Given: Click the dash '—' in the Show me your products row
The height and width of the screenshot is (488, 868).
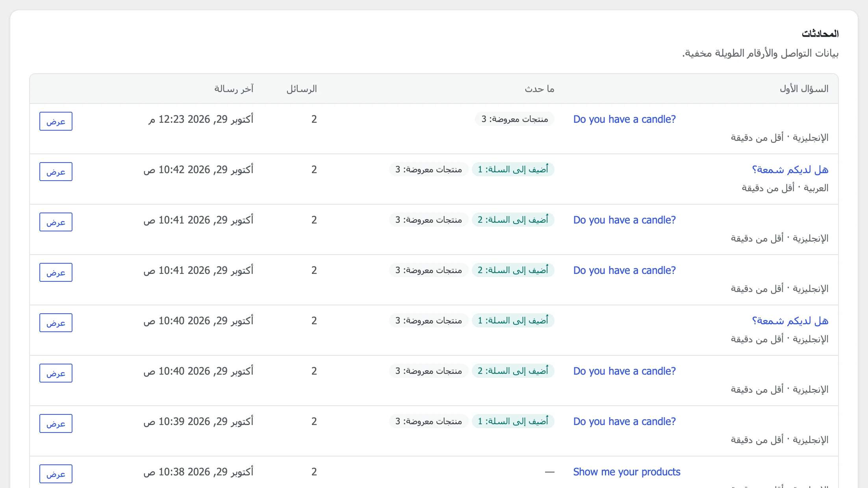Looking at the screenshot, I should pyautogui.click(x=550, y=472).
